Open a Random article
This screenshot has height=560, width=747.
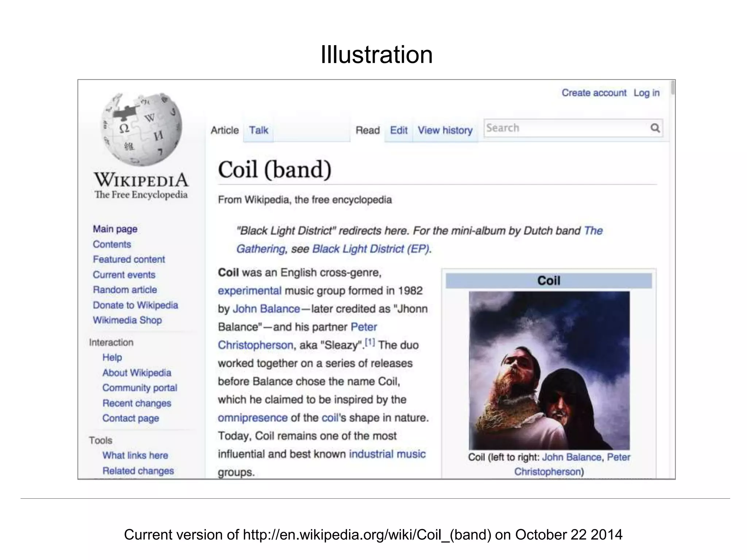pos(125,289)
